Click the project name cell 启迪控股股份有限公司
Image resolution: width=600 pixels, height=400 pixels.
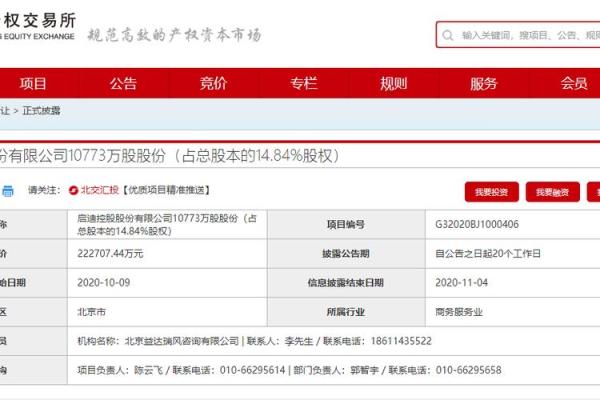point(167,224)
